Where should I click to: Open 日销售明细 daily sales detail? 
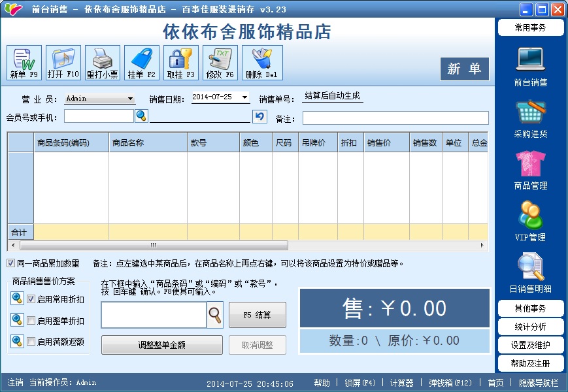[x=530, y=273]
